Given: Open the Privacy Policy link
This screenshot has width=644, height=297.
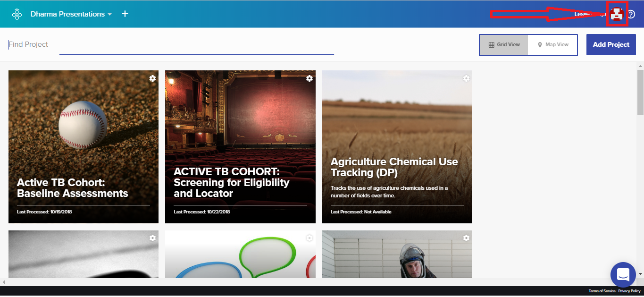Looking at the screenshot, I should [x=629, y=291].
